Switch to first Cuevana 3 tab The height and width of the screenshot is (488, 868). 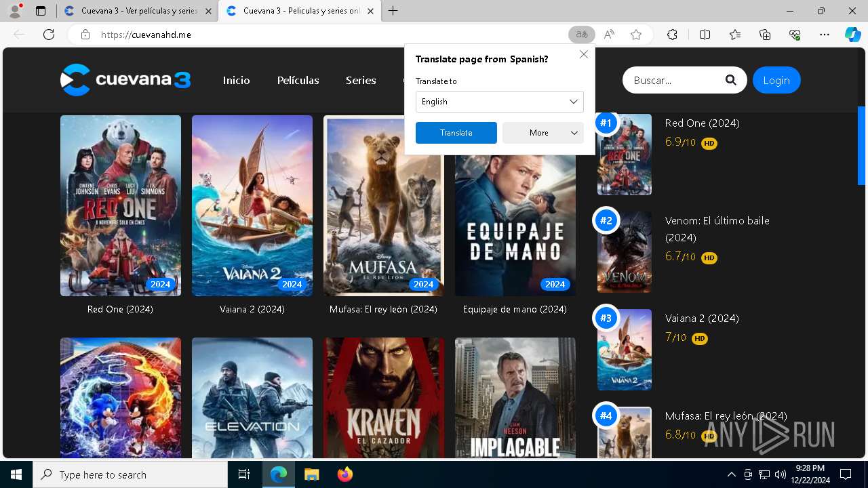138,12
